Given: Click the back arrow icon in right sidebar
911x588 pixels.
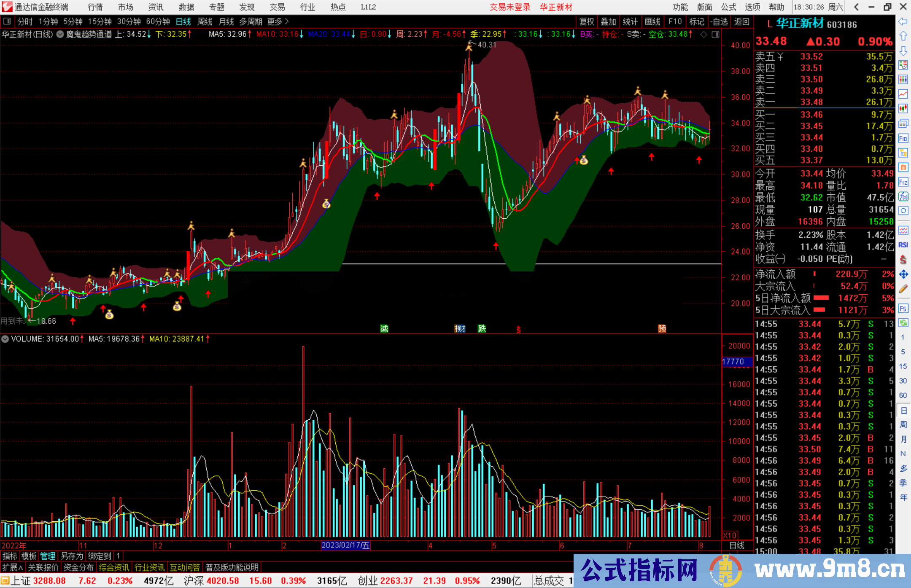Looking at the screenshot, I should coord(903,21).
